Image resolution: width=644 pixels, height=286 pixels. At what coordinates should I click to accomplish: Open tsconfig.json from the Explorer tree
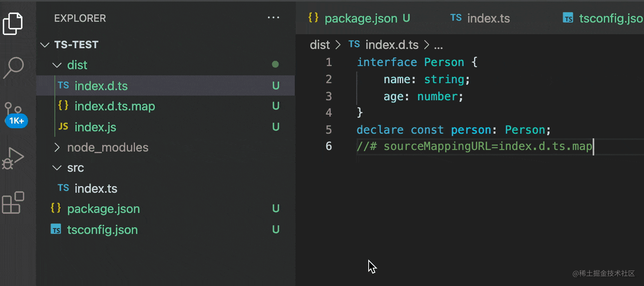102,230
